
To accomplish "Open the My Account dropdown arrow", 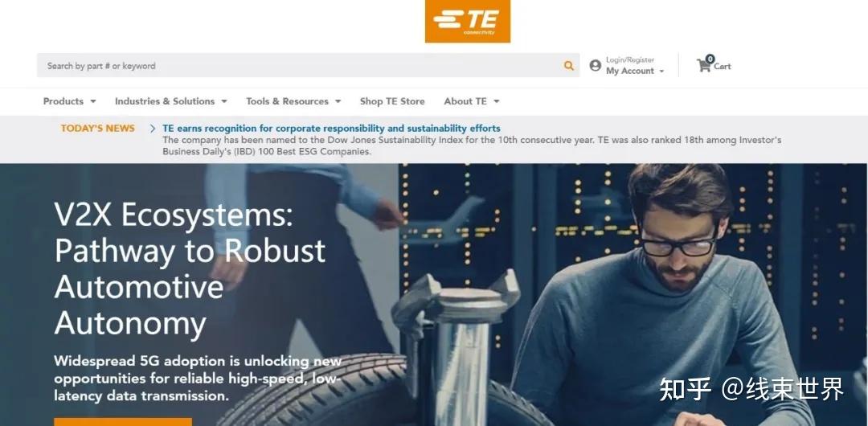I will pyautogui.click(x=661, y=72).
